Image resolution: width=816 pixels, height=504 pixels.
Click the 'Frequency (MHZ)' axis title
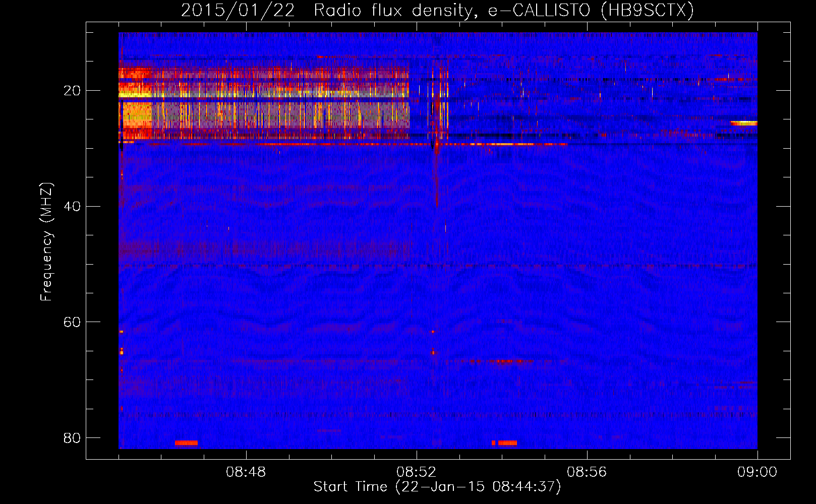[46, 242]
